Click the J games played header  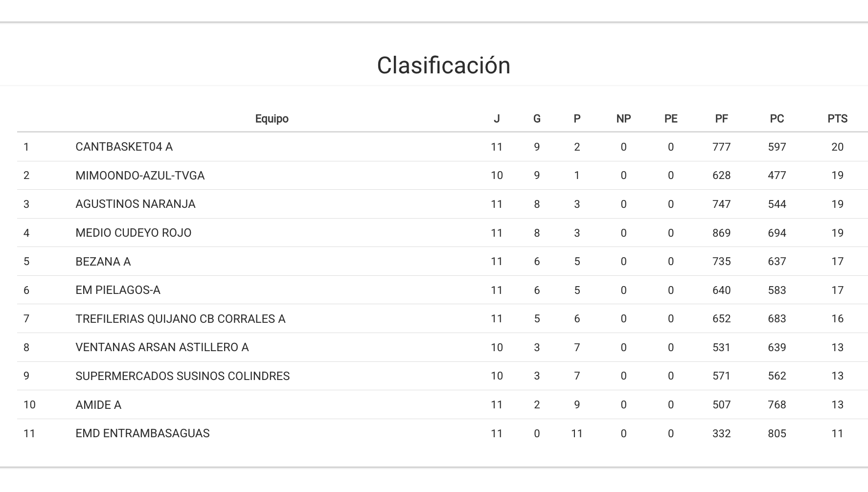click(497, 119)
